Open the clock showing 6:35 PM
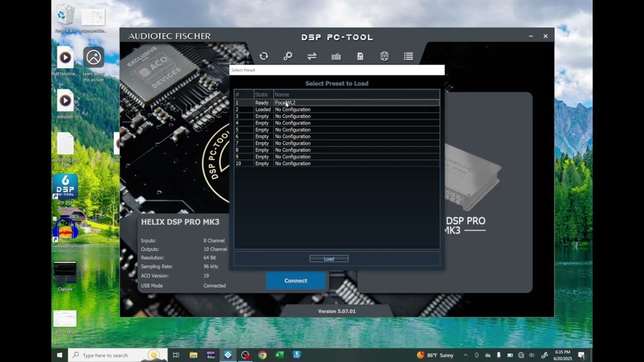 click(563, 355)
